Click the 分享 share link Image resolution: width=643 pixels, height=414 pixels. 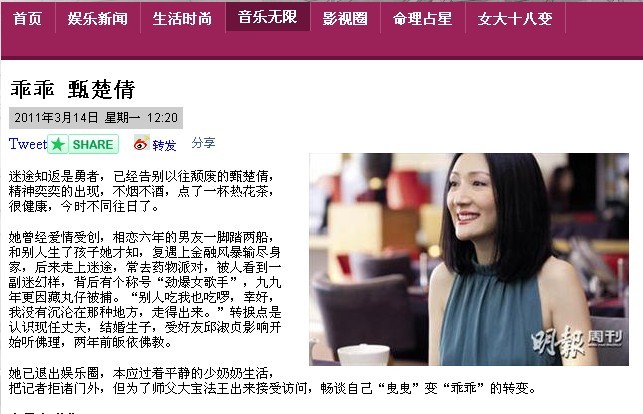click(x=203, y=143)
